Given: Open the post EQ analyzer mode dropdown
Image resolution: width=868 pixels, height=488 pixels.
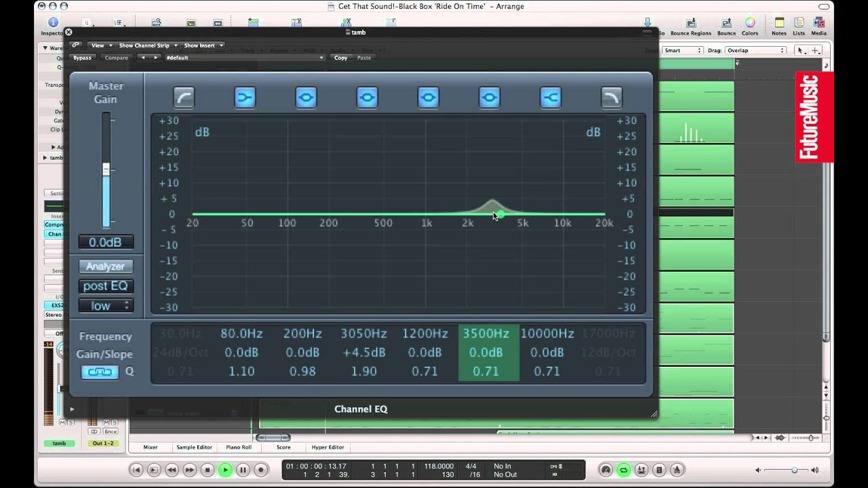Looking at the screenshot, I should pyautogui.click(x=105, y=286).
